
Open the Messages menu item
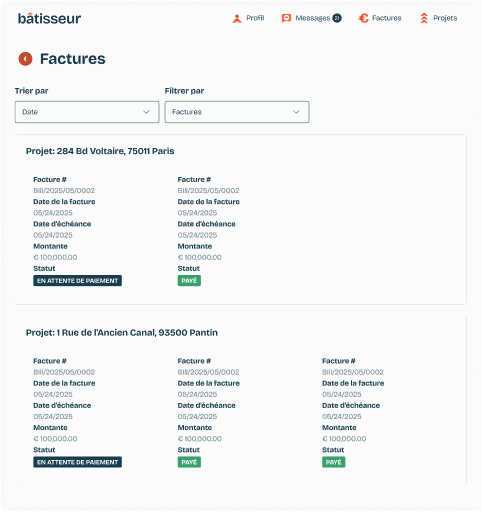313,18
